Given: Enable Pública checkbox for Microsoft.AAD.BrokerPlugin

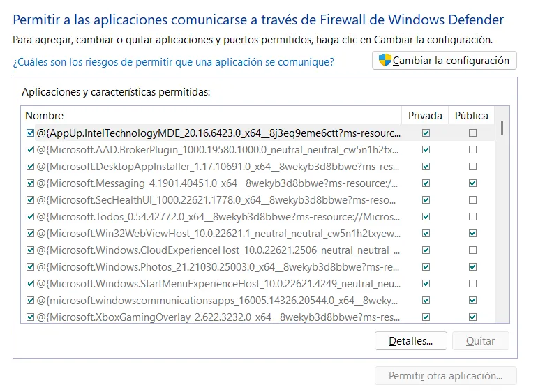Looking at the screenshot, I should [x=472, y=149].
